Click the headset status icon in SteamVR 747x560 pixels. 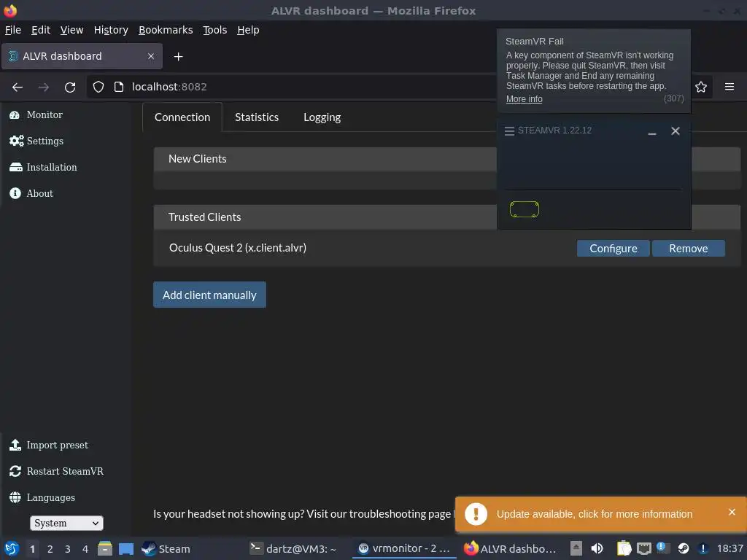[524, 209]
